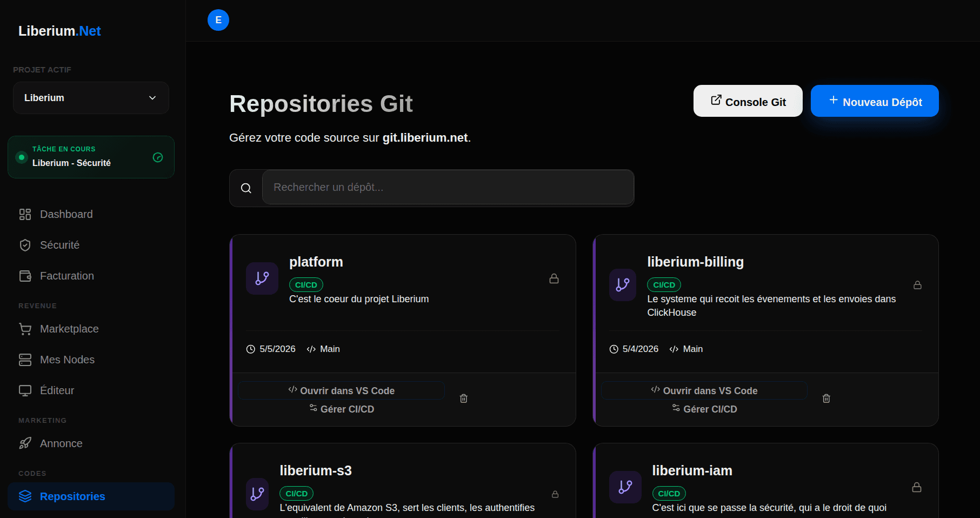Open the Facturation page
Image resolution: width=980 pixels, height=518 pixels.
pyautogui.click(x=91, y=276)
